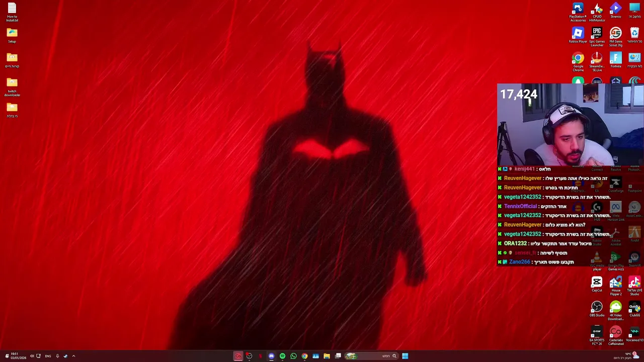
Task: Open CPUID HWMonitor desktop shortcut
Action: 597,12
